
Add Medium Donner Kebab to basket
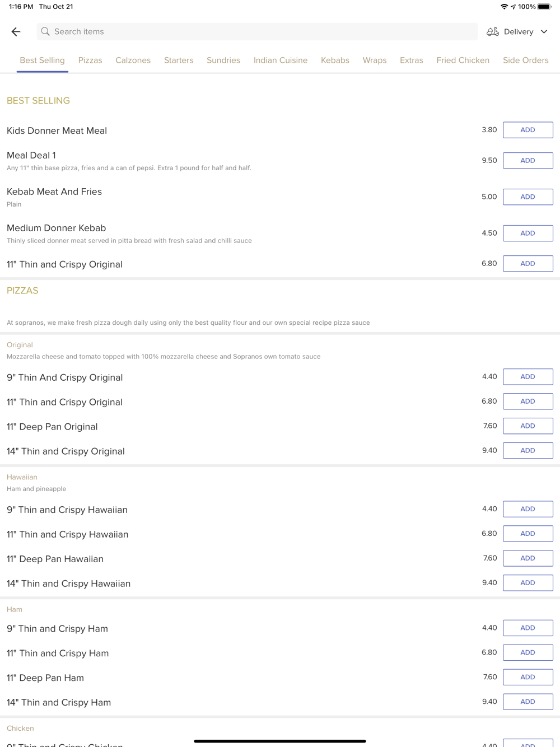(x=528, y=234)
